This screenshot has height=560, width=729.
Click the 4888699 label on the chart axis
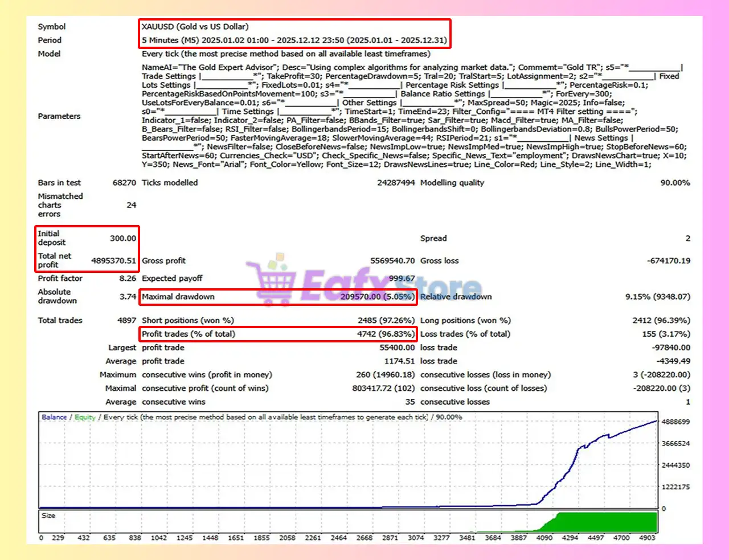675,422
